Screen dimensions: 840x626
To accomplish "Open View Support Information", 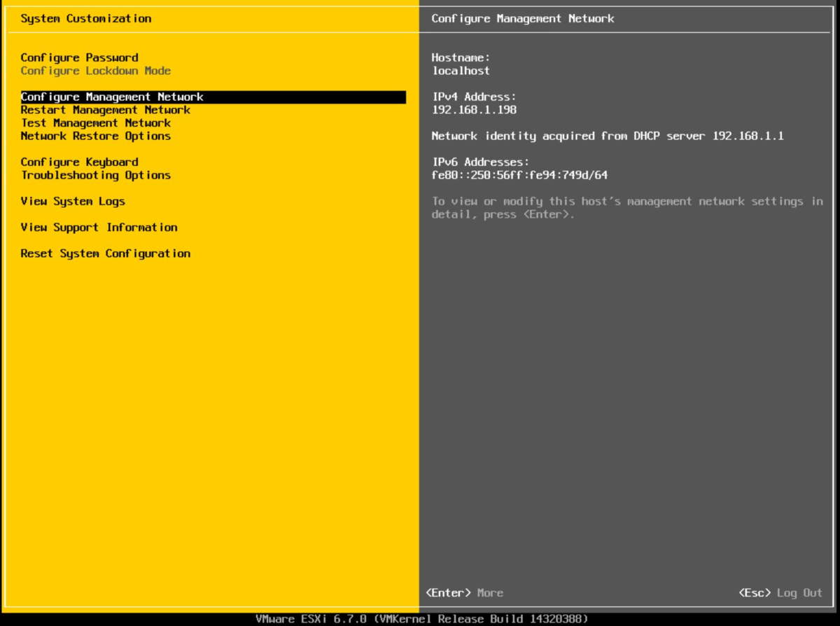I will tap(99, 227).
